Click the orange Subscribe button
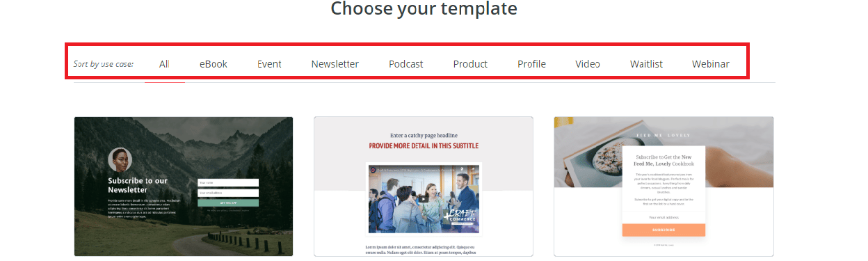 point(664,230)
